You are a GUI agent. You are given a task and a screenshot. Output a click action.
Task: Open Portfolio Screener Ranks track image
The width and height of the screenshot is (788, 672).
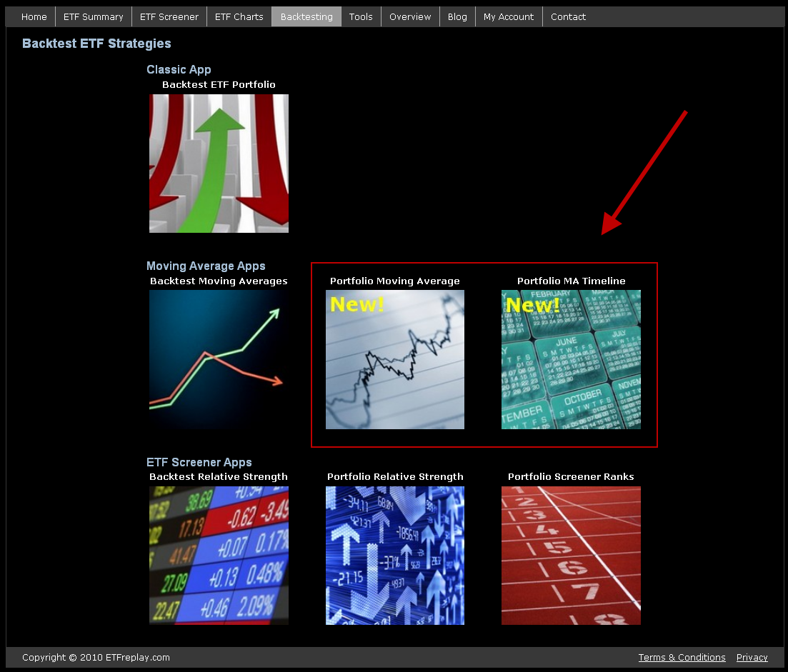click(x=571, y=556)
